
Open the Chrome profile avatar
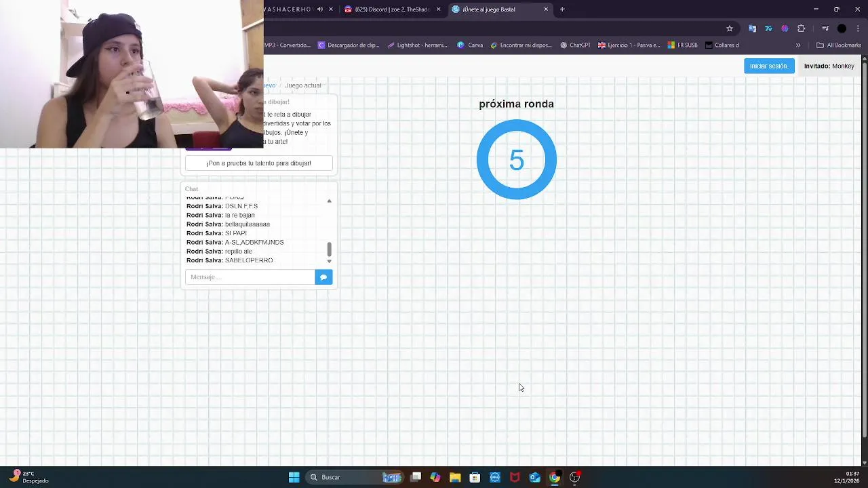pyautogui.click(x=842, y=28)
